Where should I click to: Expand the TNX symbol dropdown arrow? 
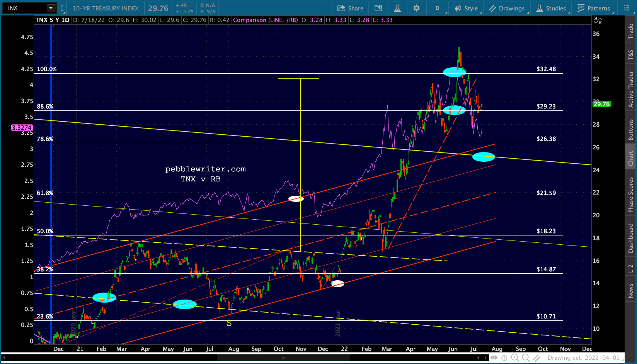pos(51,8)
